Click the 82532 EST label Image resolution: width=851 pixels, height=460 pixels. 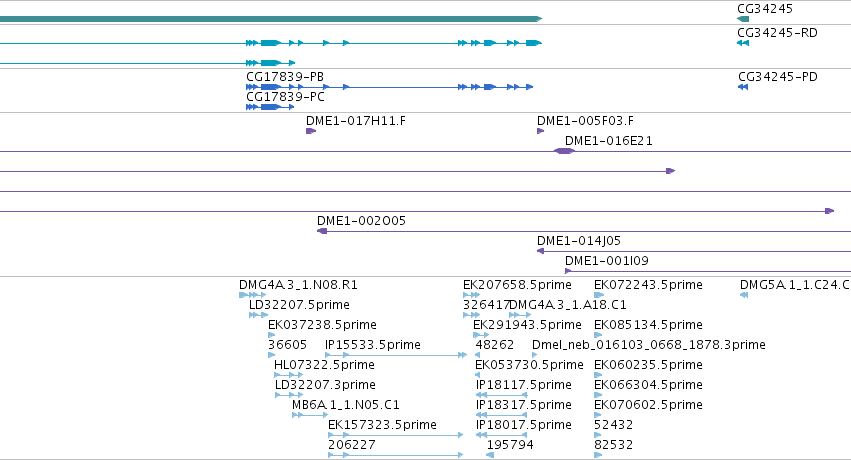pos(613,445)
